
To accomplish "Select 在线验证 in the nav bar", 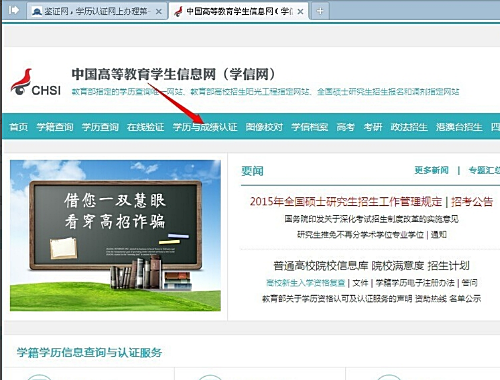I will click(145, 127).
